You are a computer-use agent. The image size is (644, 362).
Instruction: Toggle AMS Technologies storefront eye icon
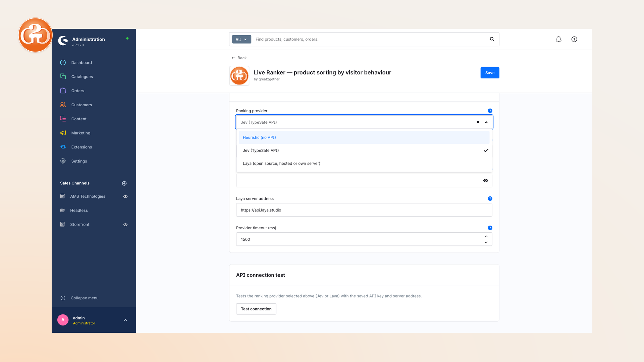125,197
